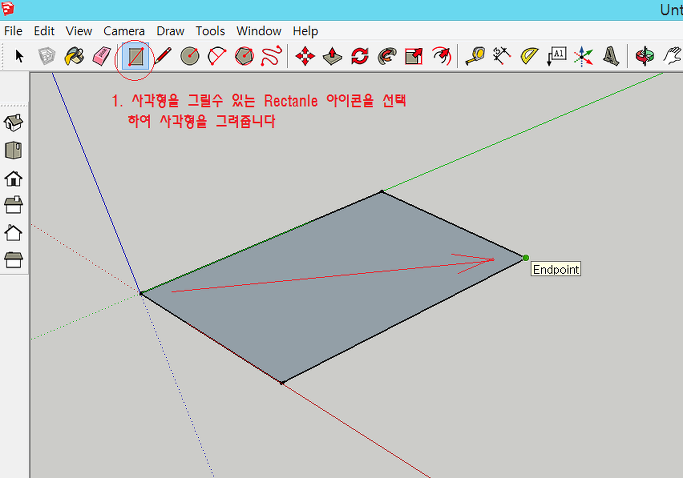The width and height of the screenshot is (683, 478).
Task: Open the Edit menu
Action: tap(44, 31)
